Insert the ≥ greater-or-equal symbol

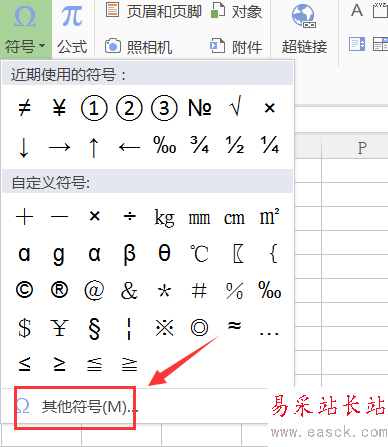click(59, 364)
